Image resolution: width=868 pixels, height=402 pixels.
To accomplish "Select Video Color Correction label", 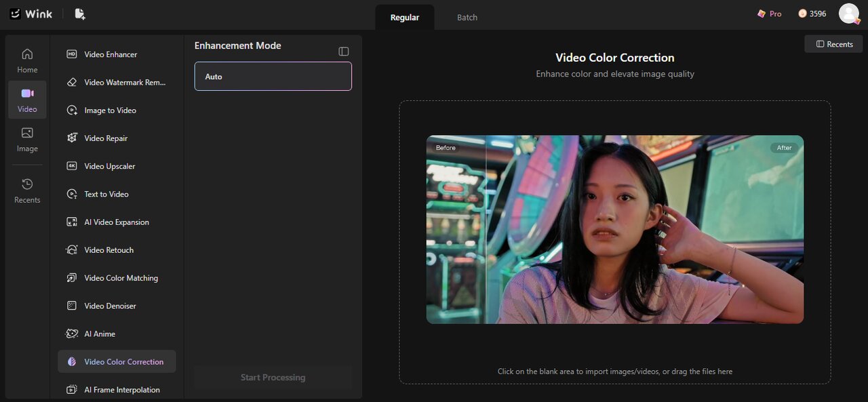I will (124, 361).
